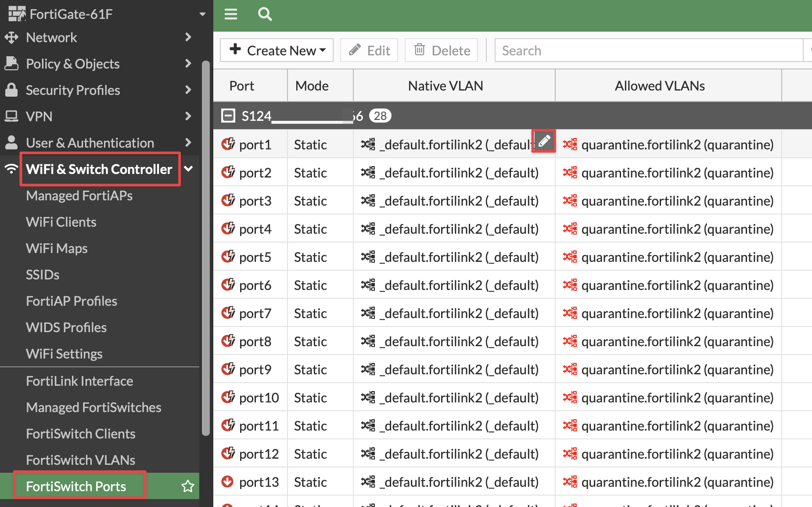The height and width of the screenshot is (507, 812).
Task: Open WiFi Maps page
Action: 57,248
